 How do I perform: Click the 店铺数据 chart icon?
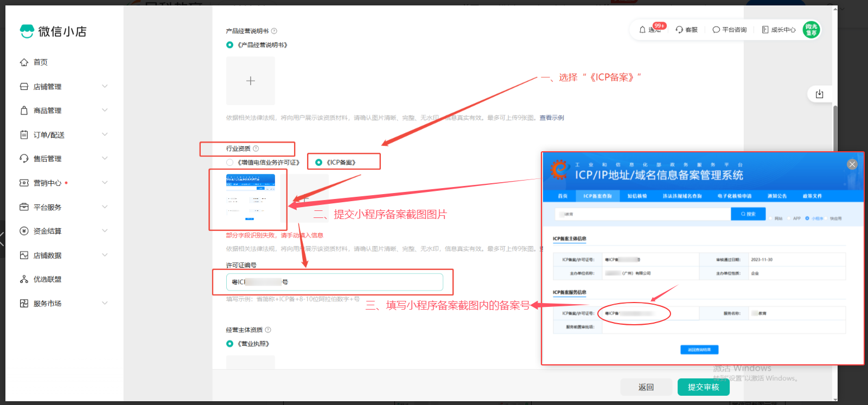tap(24, 255)
